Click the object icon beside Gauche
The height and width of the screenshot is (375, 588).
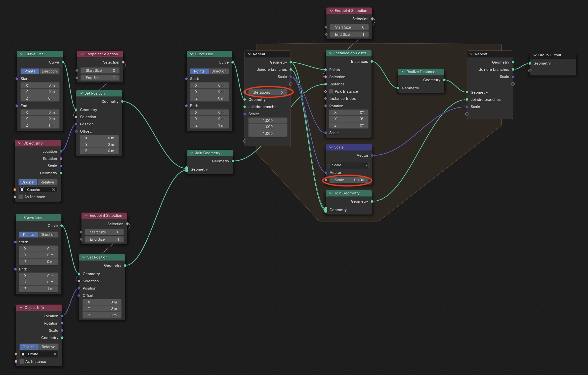(22, 190)
